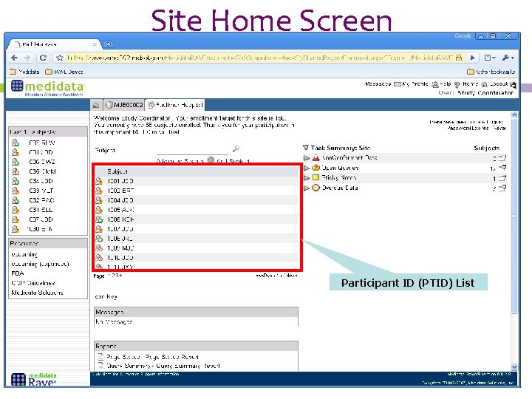Click the Help question-mark icon in the header
This screenshot has width=532, height=399.
tap(457, 84)
